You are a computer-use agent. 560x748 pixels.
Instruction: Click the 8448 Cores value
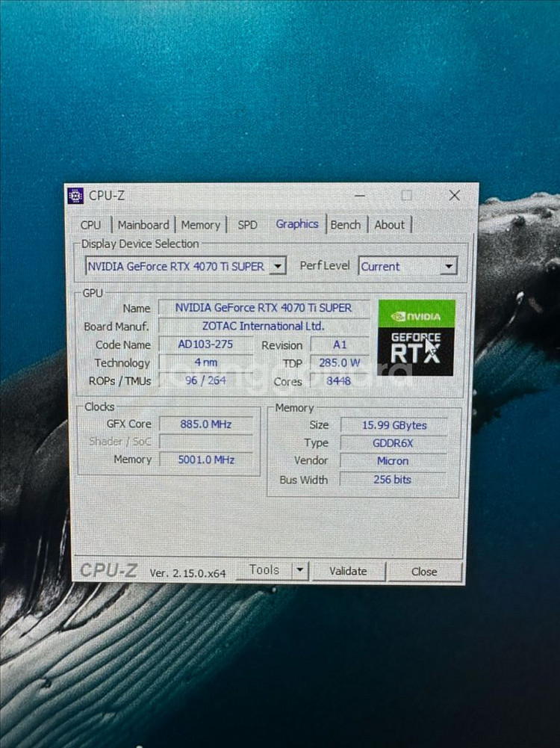point(339,381)
